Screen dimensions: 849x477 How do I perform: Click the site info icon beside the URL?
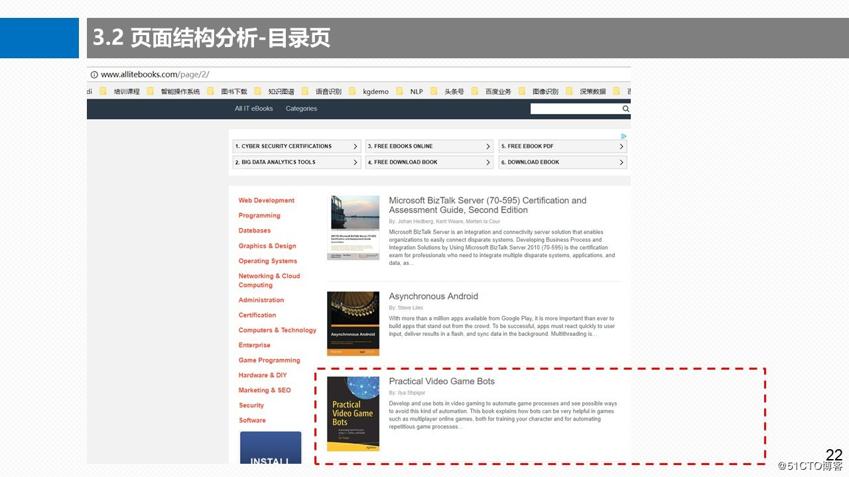tap(94, 75)
